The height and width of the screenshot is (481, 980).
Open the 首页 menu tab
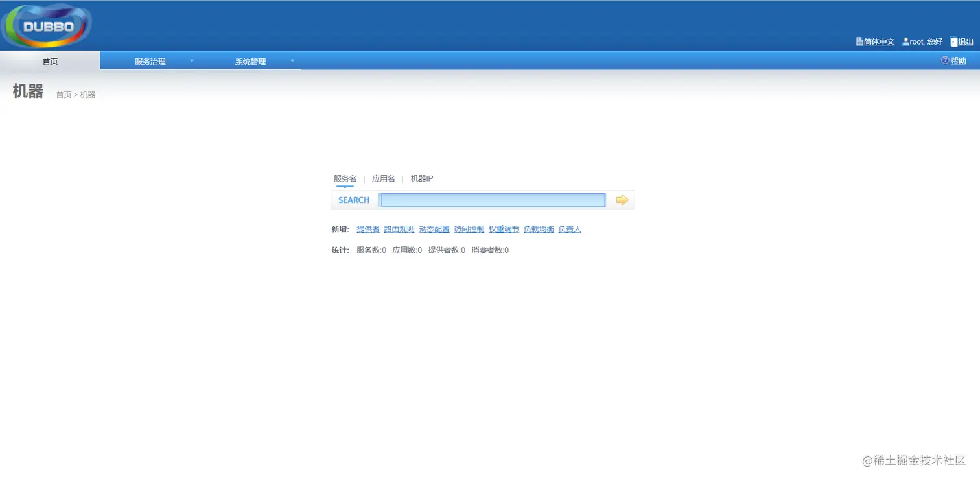(50, 61)
